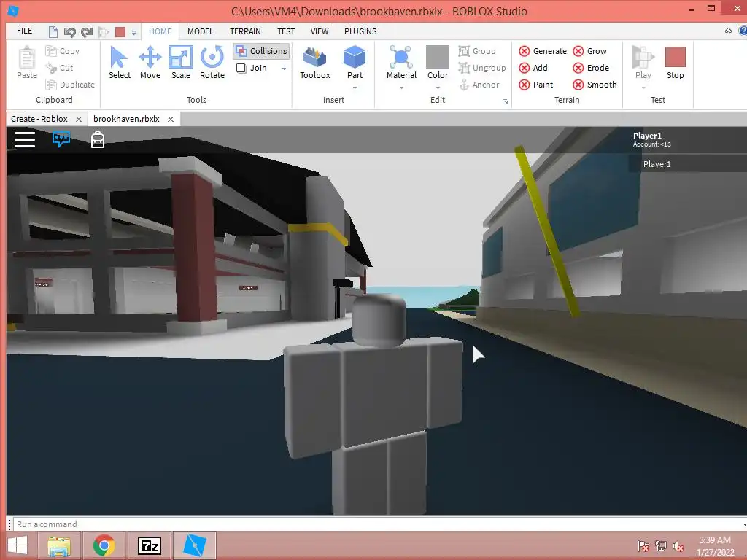Expand the Part dropdown arrow
Viewport: 747px width, 560px height.
click(x=355, y=87)
